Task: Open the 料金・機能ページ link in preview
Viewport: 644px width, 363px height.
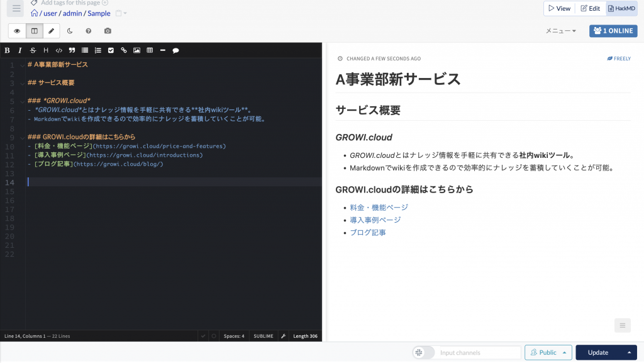Action: [379, 208]
